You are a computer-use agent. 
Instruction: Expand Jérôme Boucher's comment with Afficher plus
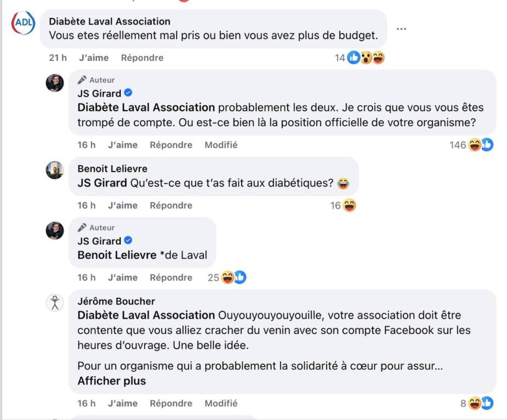click(x=112, y=381)
